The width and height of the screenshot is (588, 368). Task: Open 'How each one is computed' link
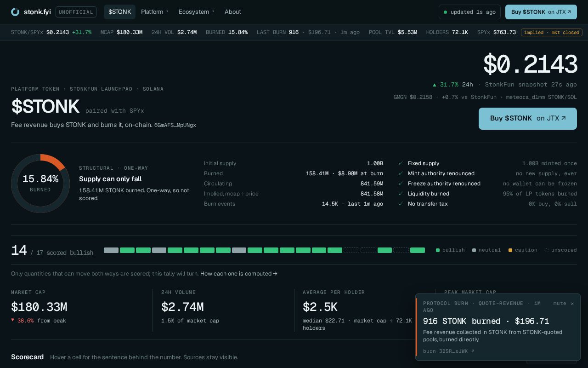coord(239,274)
